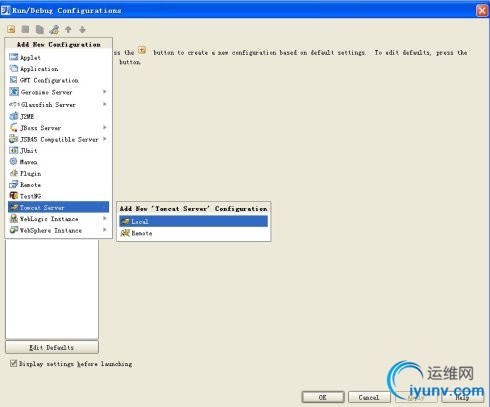Click the Remote Tomcat icon in the submenu
Viewport: 490px width, 407px height.
pos(125,233)
